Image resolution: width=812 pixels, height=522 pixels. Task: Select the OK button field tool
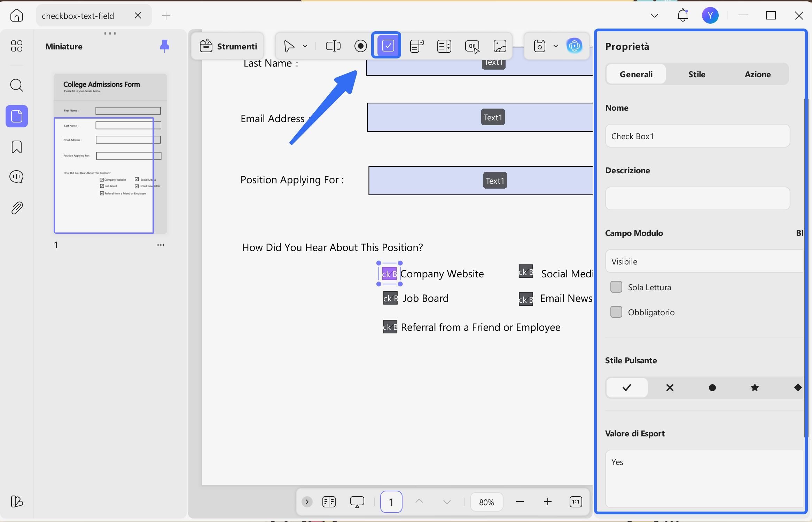pyautogui.click(x=472, y=46)
